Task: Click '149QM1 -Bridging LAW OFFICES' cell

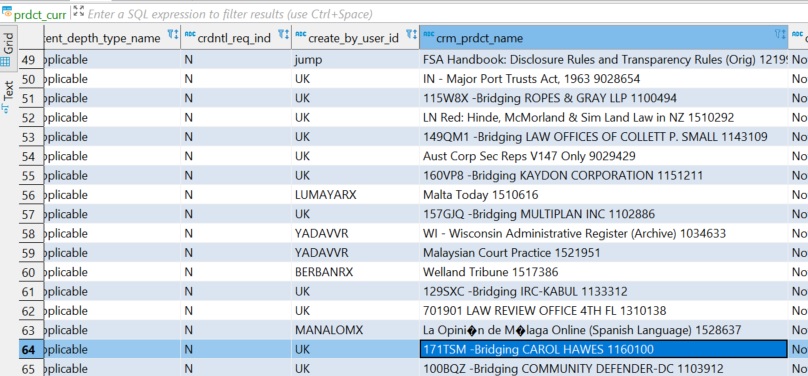Action: tap(603, 137)
